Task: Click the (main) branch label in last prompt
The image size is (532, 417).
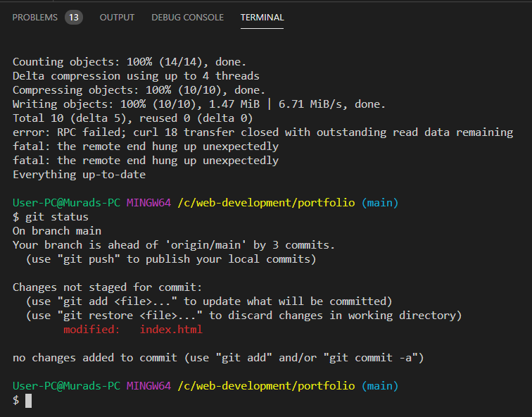Action: pos(380,386)
